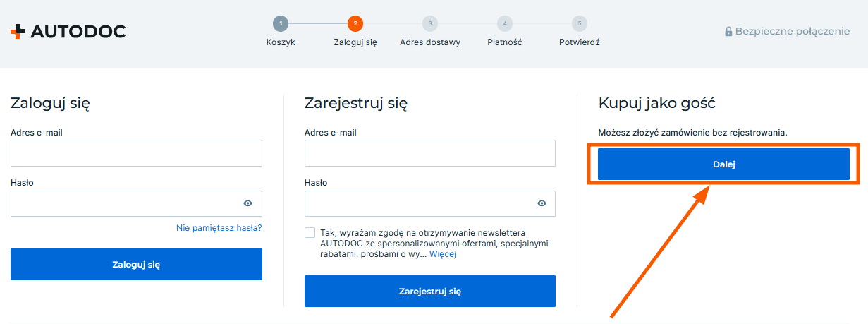The image size is (868, 324).
Task: Show password in login Hasło field
Action: [248, 203]
